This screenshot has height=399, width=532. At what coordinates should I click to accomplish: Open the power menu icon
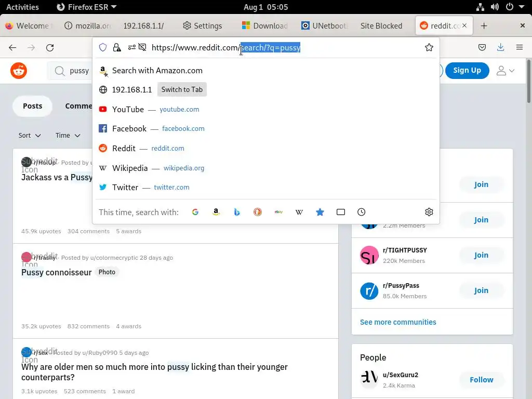click(x=509, y=7)
